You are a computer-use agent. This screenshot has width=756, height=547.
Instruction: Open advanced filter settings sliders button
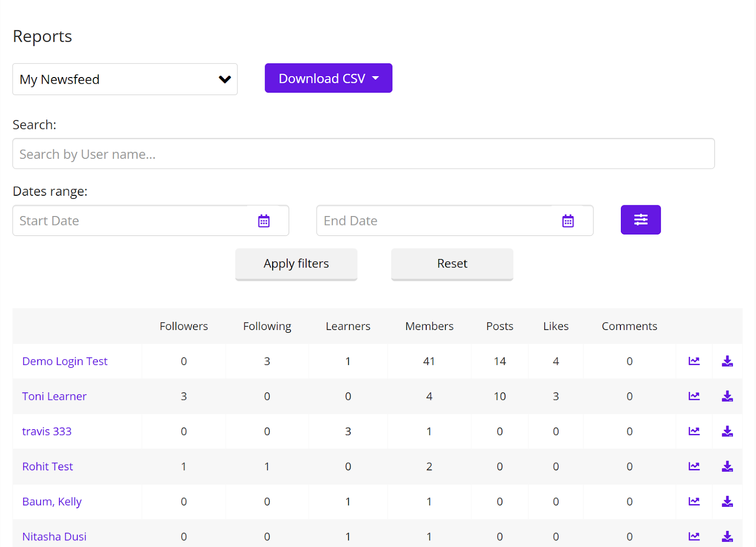[x=641, y=220]
